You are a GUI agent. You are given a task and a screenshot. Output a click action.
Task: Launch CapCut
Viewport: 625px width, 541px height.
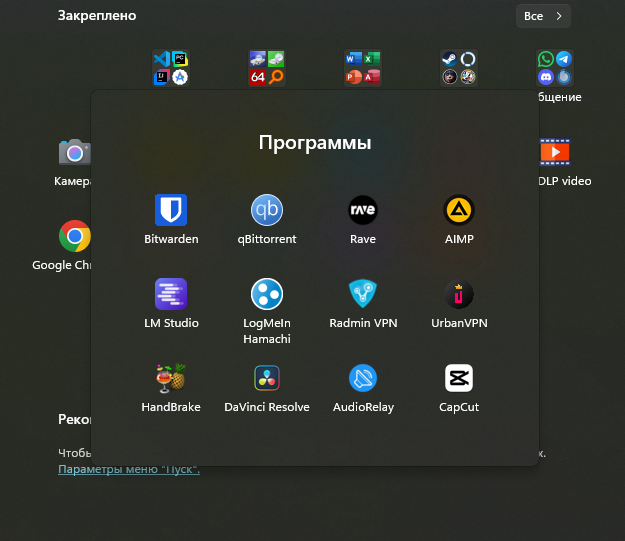pyautogui.click(x=459, y=388)
